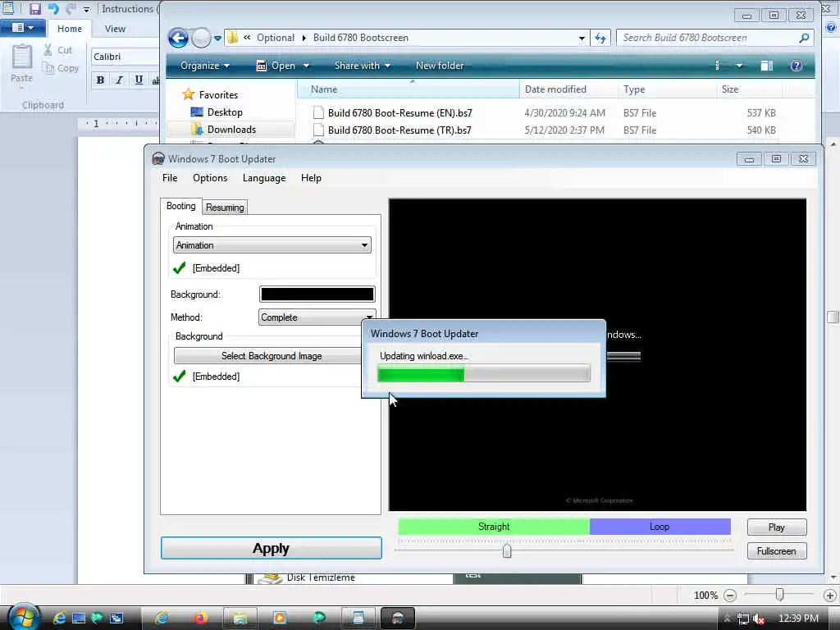Expand the Open button dropdown arrow

click(307, 66)
